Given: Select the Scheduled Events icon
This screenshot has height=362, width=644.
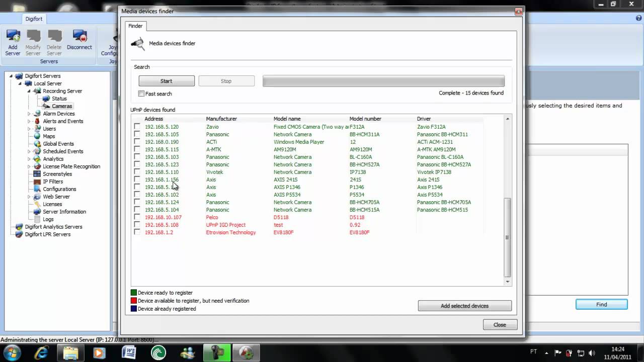Looking at the screenshot, I should [x=37, y=151].
